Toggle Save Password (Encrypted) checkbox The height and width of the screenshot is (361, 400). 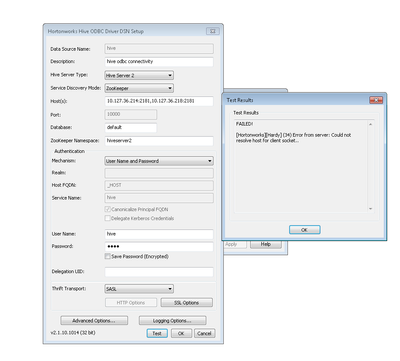tap(108, 256)
